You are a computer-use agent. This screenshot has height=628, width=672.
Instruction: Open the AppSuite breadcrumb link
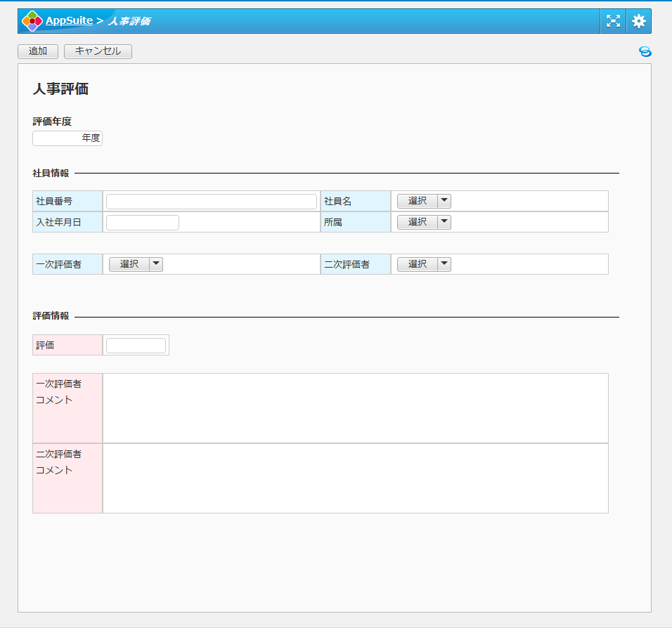pos(69,21)
